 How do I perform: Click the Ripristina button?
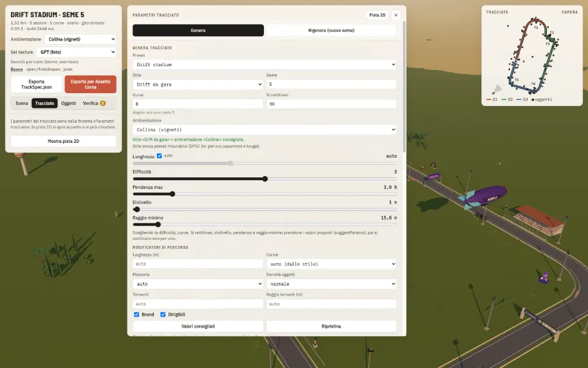click(x=331, y=326)
